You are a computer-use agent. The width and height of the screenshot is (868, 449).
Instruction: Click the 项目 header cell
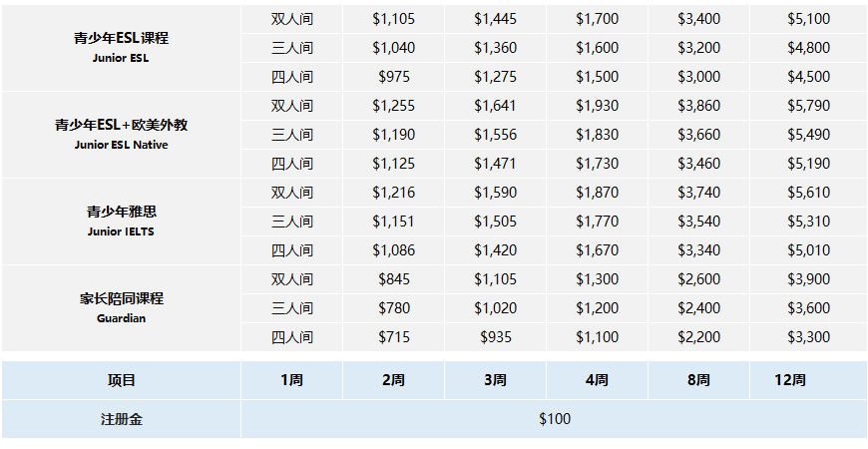coord(122,380)
